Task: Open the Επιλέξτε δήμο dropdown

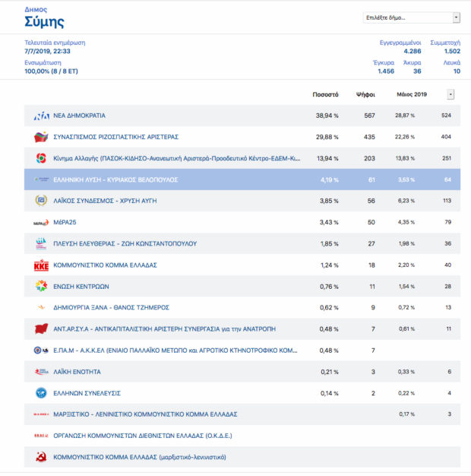Action: (x=411, y=17)
